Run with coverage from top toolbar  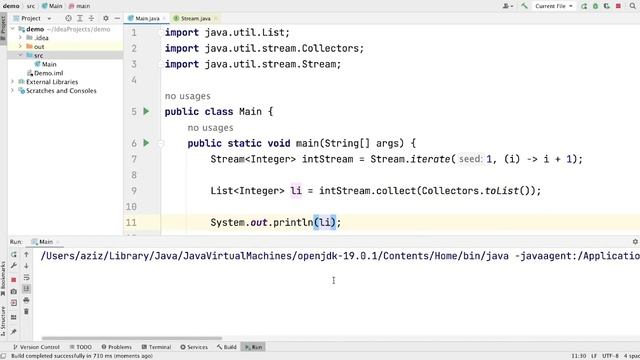point(607,6)
